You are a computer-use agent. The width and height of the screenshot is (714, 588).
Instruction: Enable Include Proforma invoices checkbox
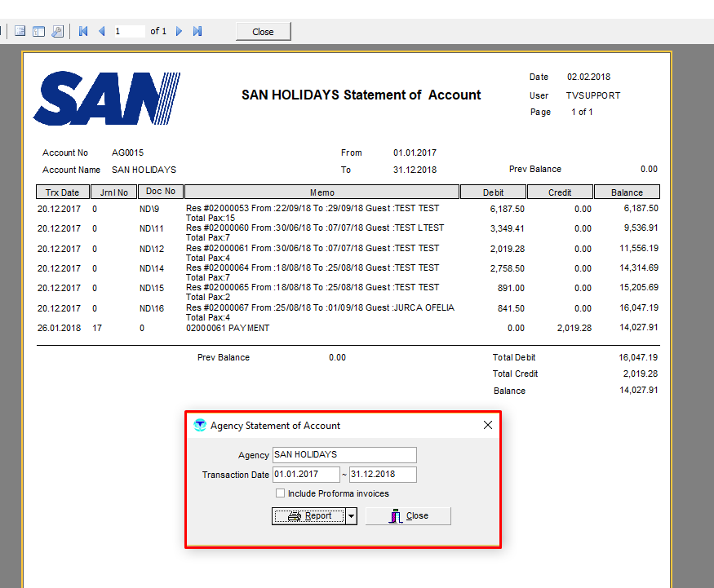280,493
